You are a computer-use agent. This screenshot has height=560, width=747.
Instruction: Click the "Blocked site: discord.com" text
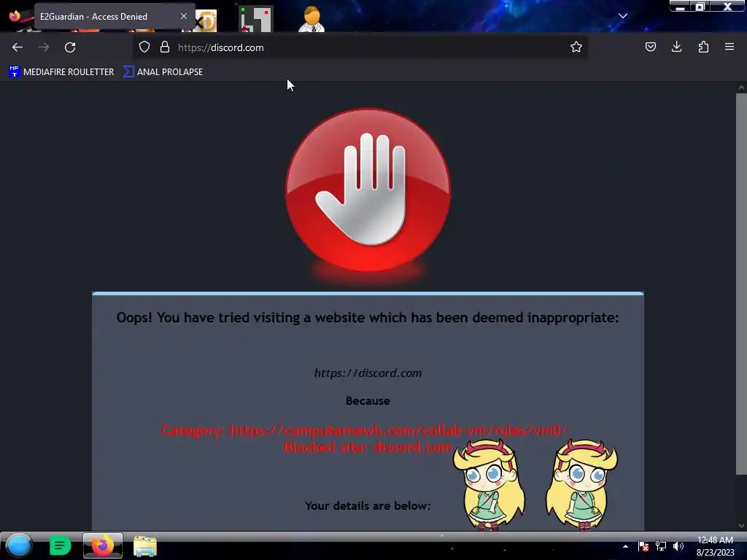[x=368, y=447]
